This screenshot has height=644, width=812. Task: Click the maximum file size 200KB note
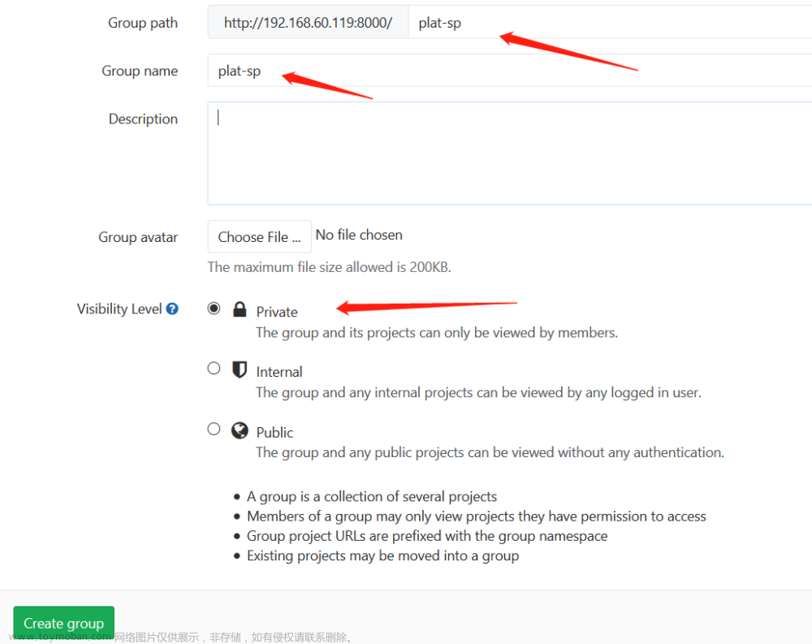click(x=330, y=267)
